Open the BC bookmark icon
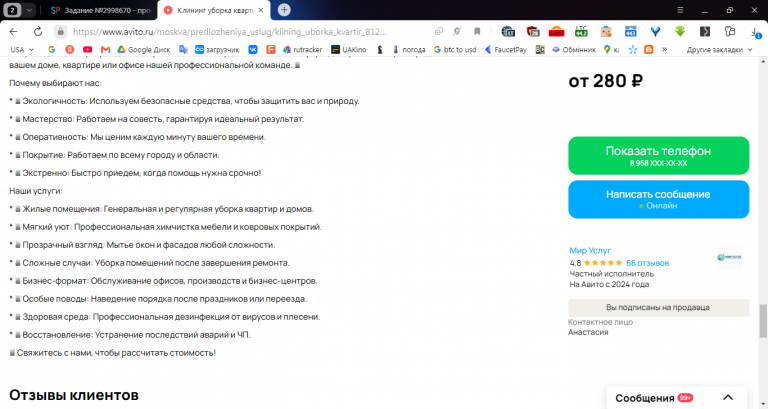768x409 pixels. pos(540,49)
